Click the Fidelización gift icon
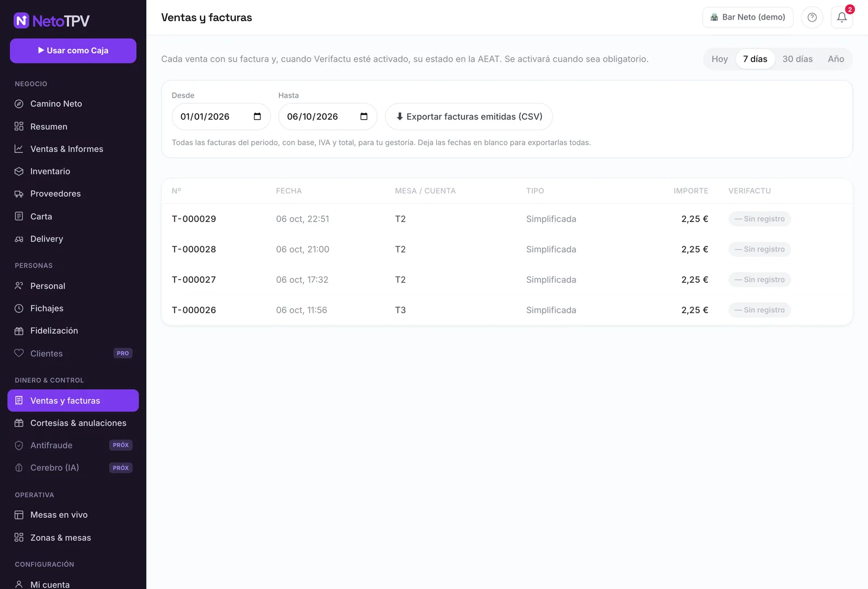This screenshot has width=868, height=589. (19, 331)
